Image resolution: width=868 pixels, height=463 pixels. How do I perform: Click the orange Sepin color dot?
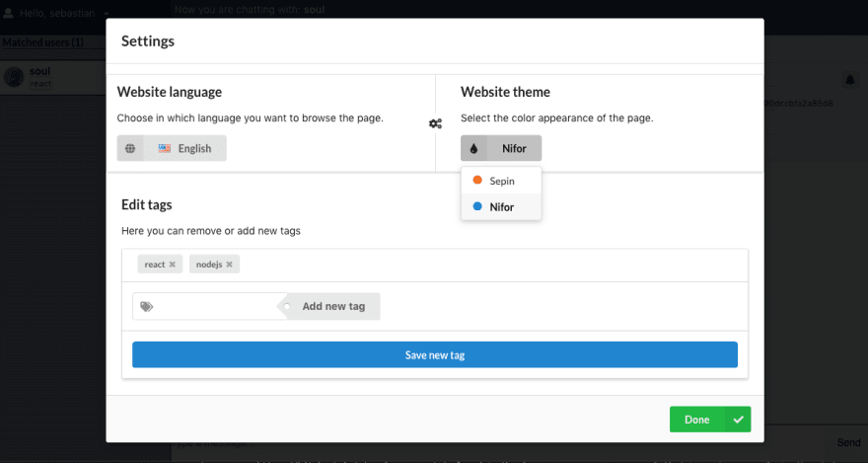pos(477,180)
